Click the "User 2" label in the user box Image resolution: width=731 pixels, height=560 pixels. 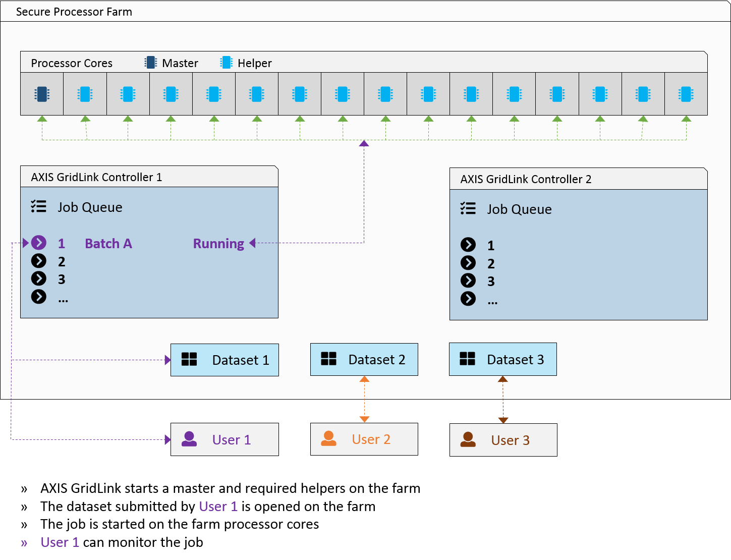(371, 439)
